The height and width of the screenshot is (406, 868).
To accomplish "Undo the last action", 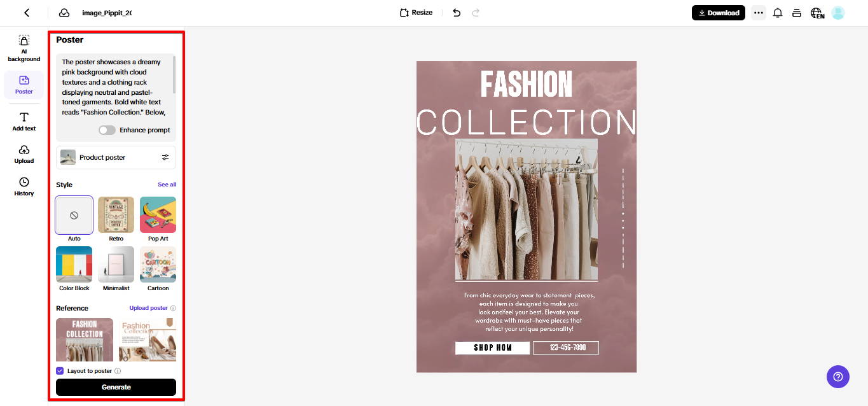I will pos(457,13).
